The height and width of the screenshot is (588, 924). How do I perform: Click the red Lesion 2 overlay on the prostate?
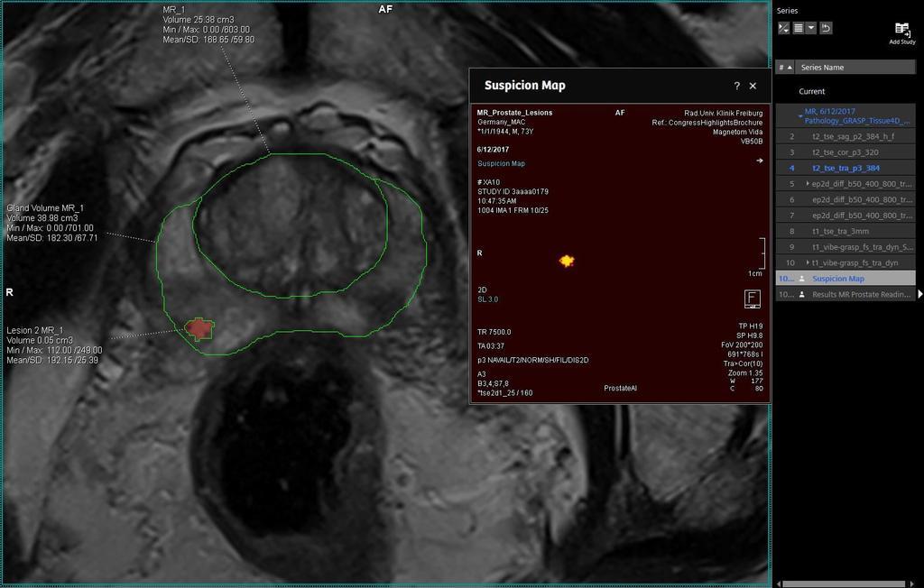(x=199, y=330)
